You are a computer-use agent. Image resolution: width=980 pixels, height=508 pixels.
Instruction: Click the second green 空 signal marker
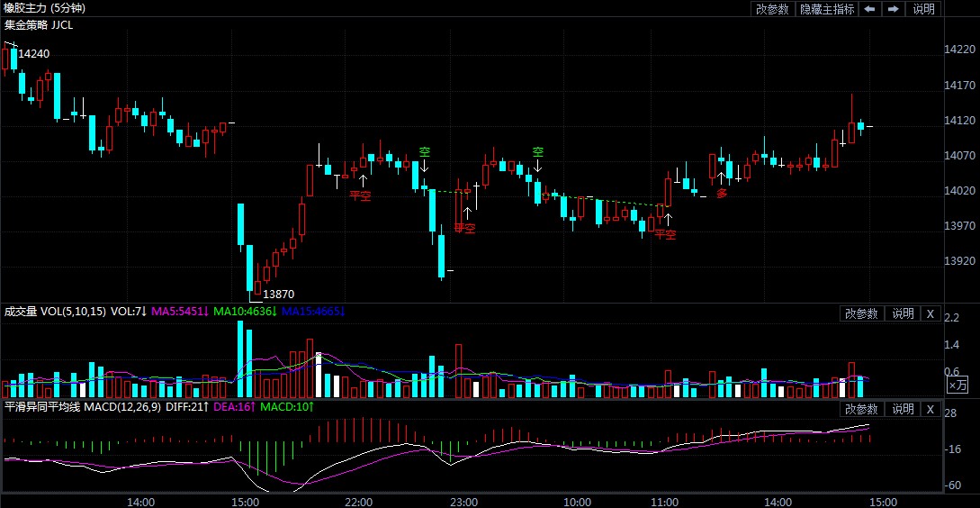tap(537, 151)
